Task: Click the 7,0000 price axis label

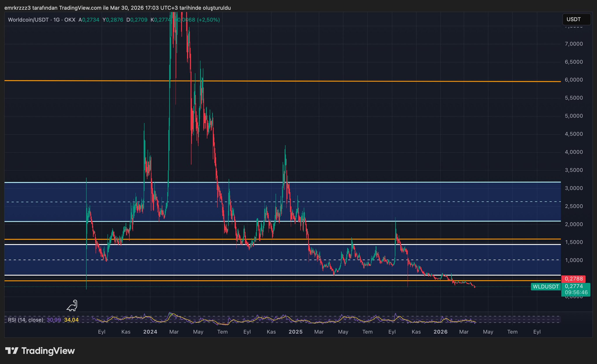Action: point(574,44)
